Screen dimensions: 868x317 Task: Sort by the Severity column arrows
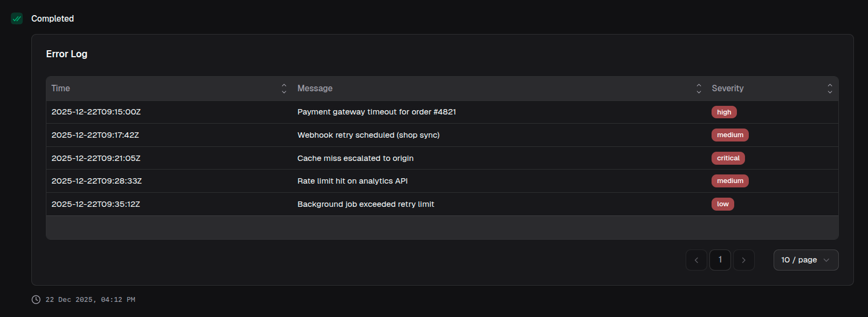coord(830,89)
